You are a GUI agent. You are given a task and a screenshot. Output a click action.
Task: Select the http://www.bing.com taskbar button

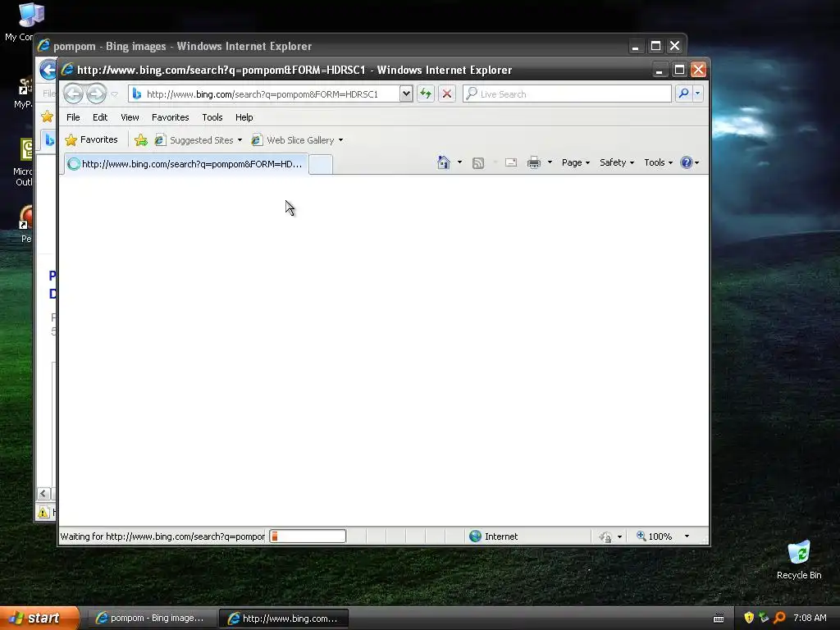283,619
